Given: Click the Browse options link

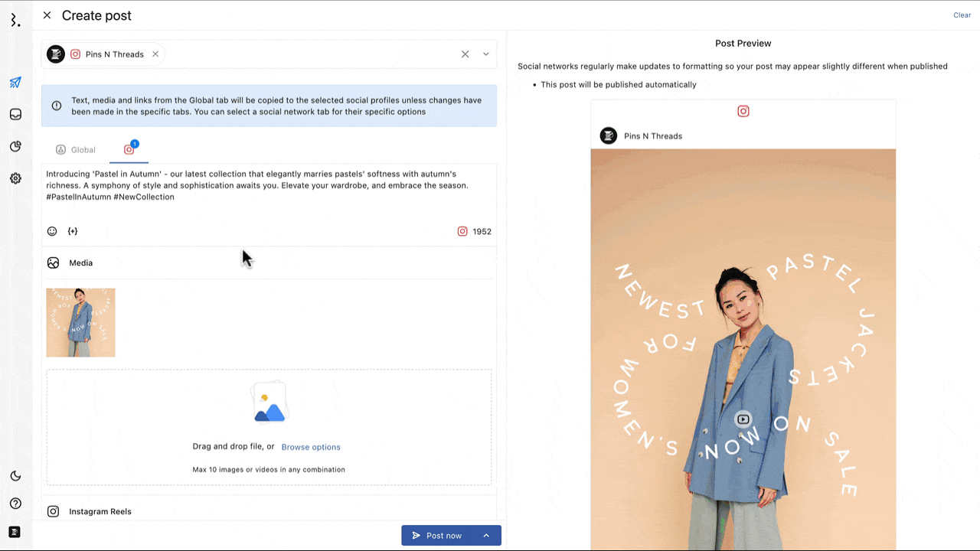Looking at the screenshot, I should [310, 446].
